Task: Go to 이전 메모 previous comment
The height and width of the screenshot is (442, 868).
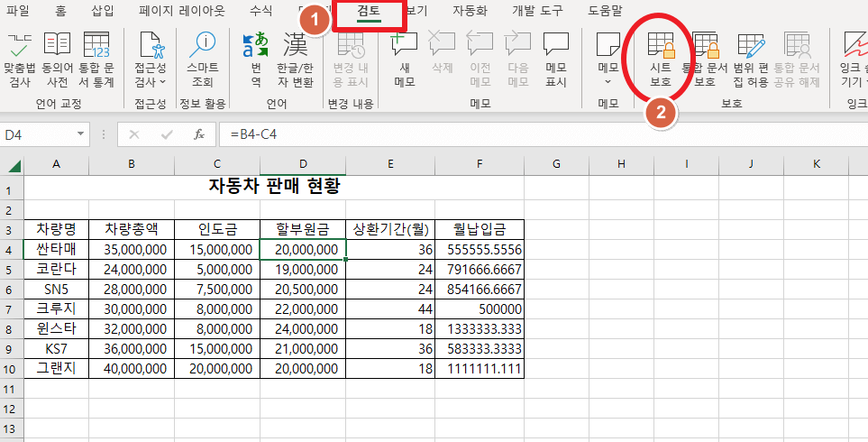Action: [480, 60]
